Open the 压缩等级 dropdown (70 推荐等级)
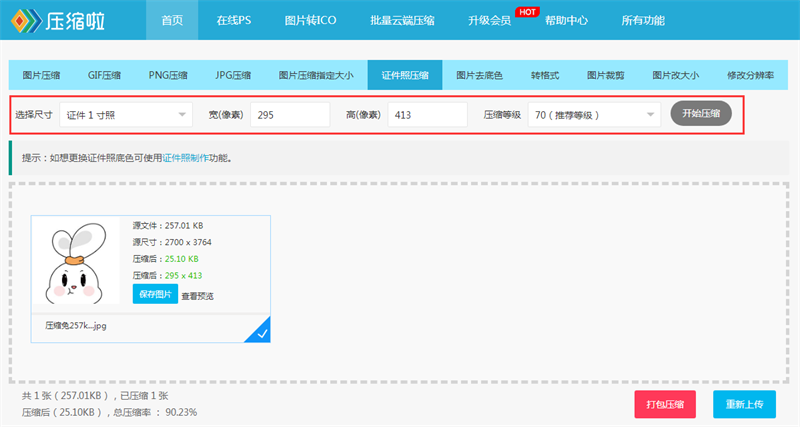This screenshot has width=800, height=427. pos(594,115)
